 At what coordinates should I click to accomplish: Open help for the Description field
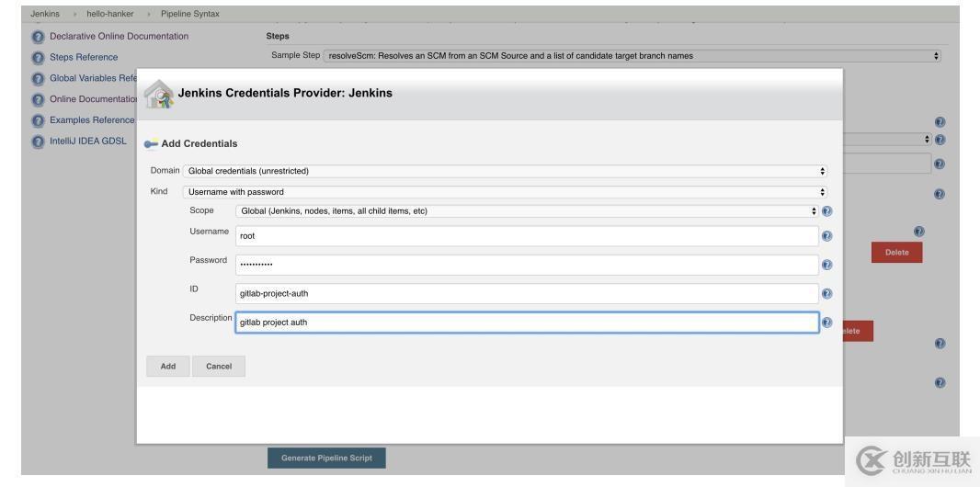point(826,323)
